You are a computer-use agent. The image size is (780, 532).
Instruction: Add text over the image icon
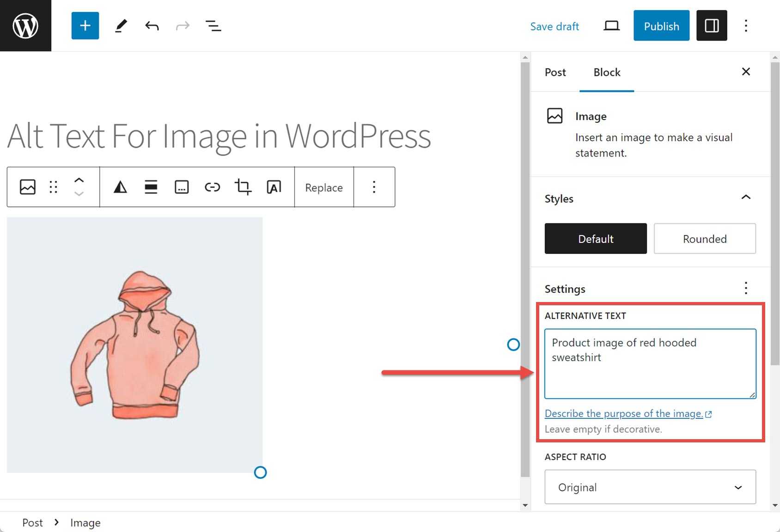click(x=274, y=187)
